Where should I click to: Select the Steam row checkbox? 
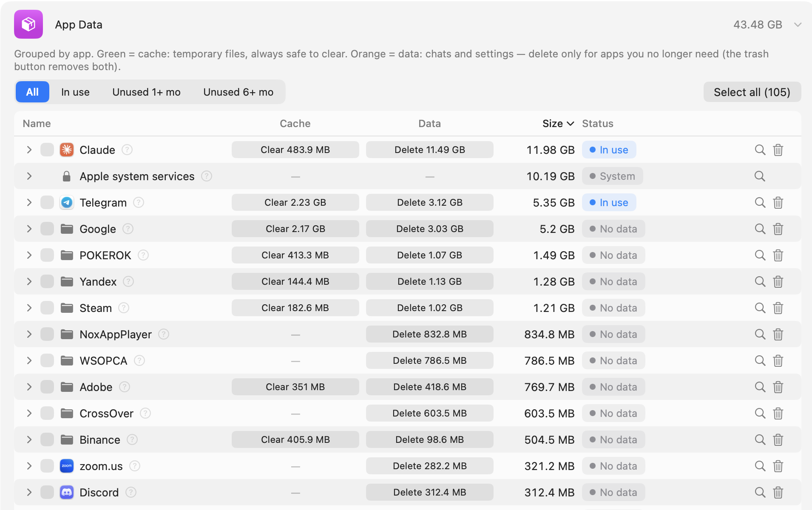point(47,308)
